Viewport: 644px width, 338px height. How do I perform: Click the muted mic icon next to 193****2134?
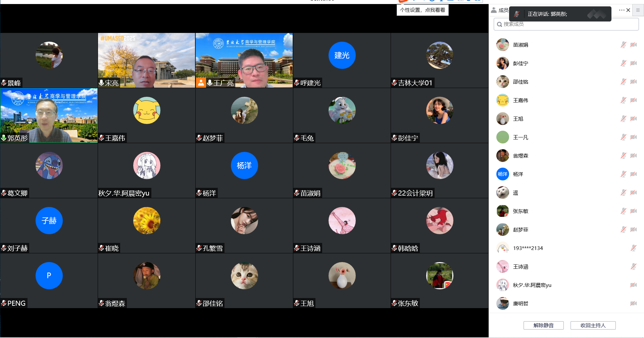click(x=633, y=248)
